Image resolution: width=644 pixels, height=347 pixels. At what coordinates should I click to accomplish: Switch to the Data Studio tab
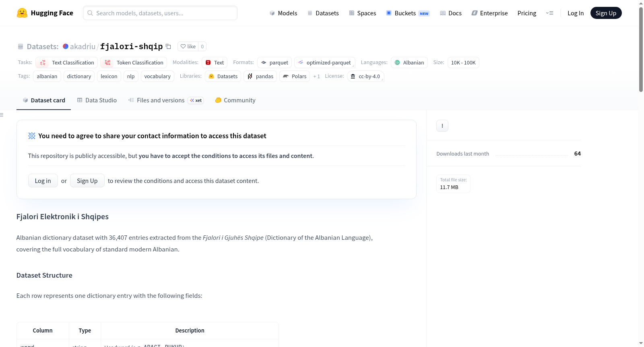click(x=97, y=100)
